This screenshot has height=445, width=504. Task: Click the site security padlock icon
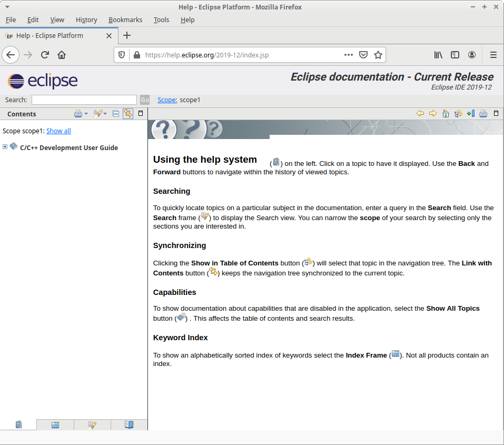coord(136,55)
